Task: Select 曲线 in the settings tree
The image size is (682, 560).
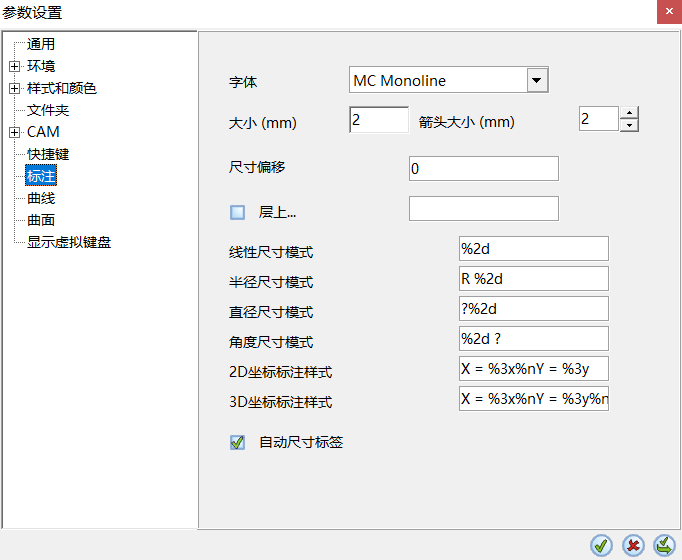Action: [41, 198]
